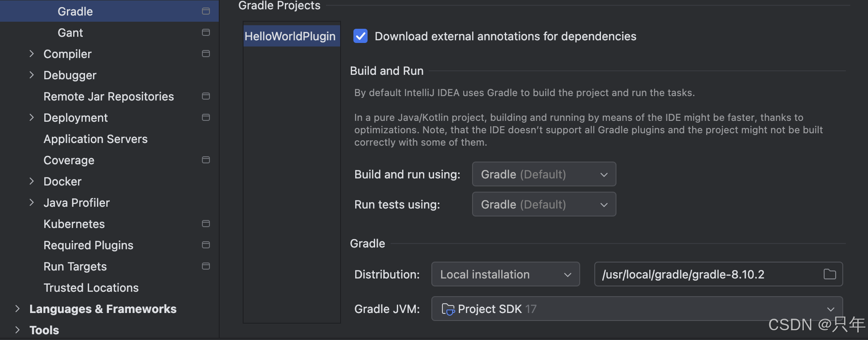The height and width of the screenshot is (340, 868).
Task: Expand the Java Profiler tree node
Action: point(31,202)
